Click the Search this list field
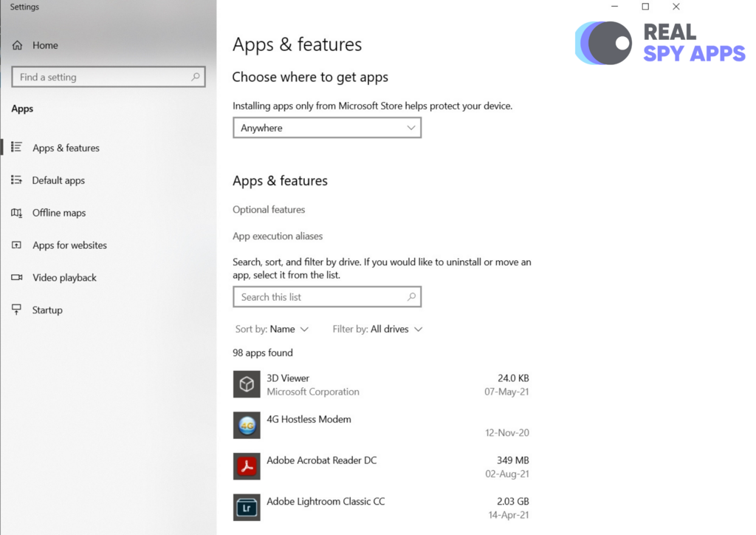 pyautogui.click(x=327, y=296)
